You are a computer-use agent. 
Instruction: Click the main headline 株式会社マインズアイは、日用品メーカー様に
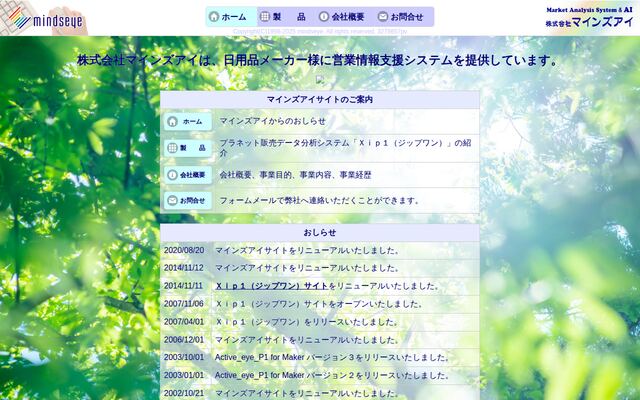coord(318,60)
